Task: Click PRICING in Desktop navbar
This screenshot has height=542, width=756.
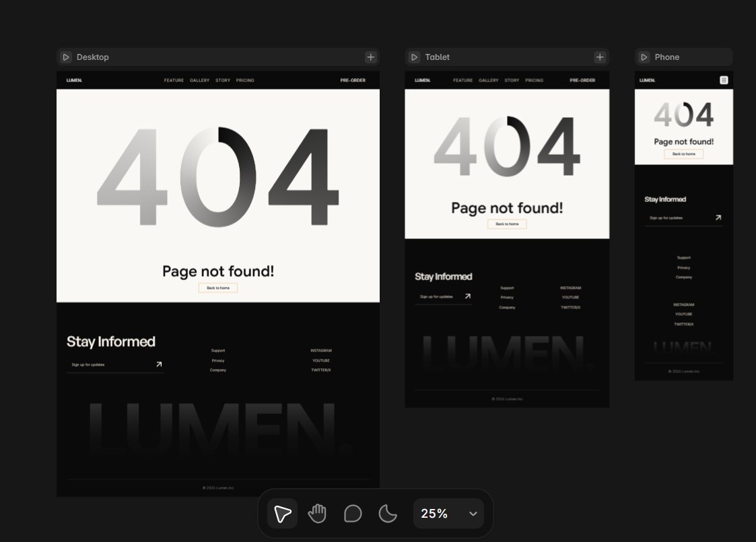Action: [245, 80]
